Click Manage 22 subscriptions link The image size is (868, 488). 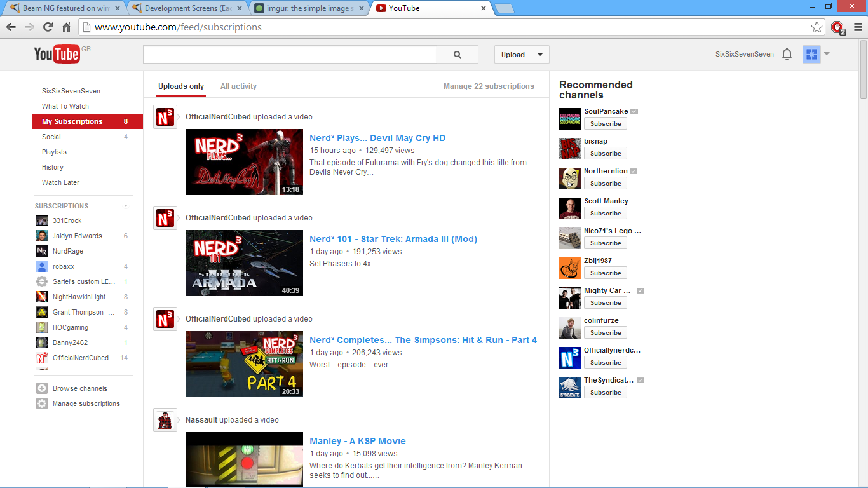[489, 86]
